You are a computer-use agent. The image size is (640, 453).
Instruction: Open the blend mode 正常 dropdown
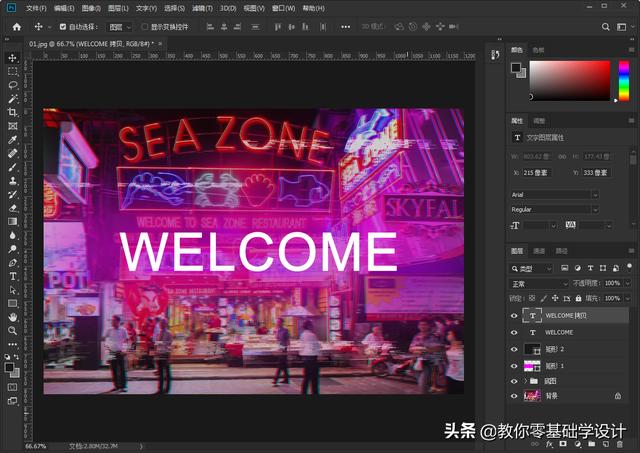539,284
